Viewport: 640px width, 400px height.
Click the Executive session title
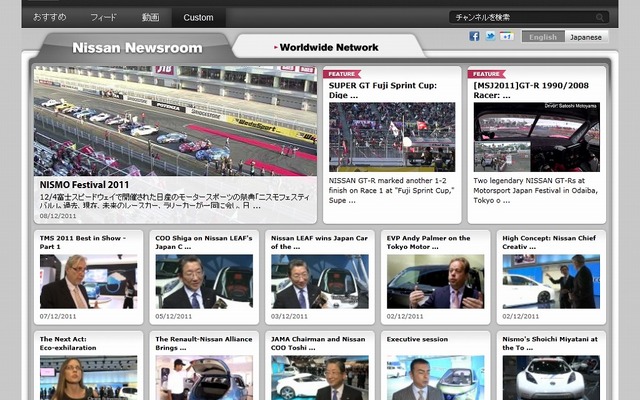[417, 339]
